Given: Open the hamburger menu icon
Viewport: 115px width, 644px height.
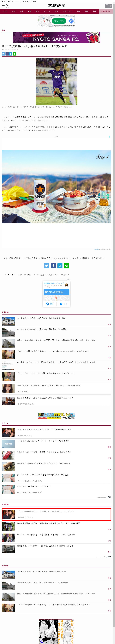Looking at the screenshot, I should click(3, 5).
